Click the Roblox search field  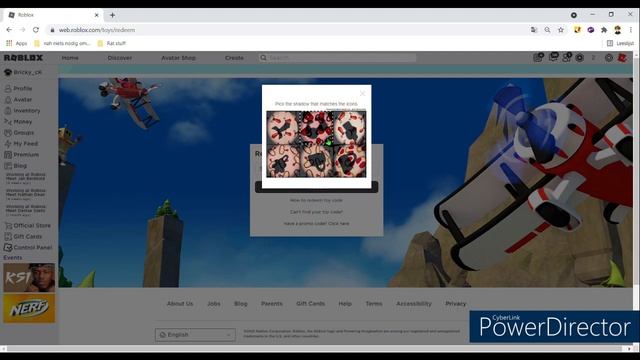(x=338, y=58)
